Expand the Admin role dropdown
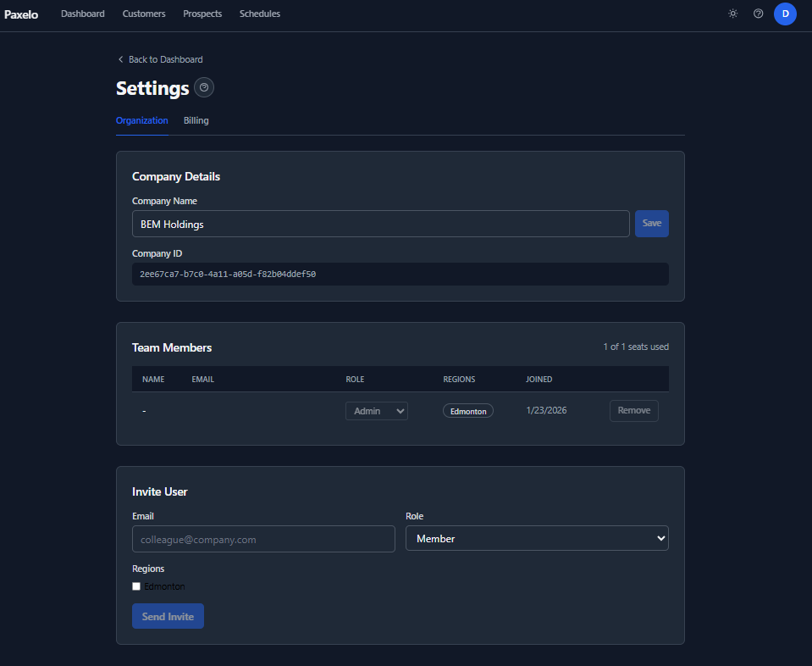 376,411
